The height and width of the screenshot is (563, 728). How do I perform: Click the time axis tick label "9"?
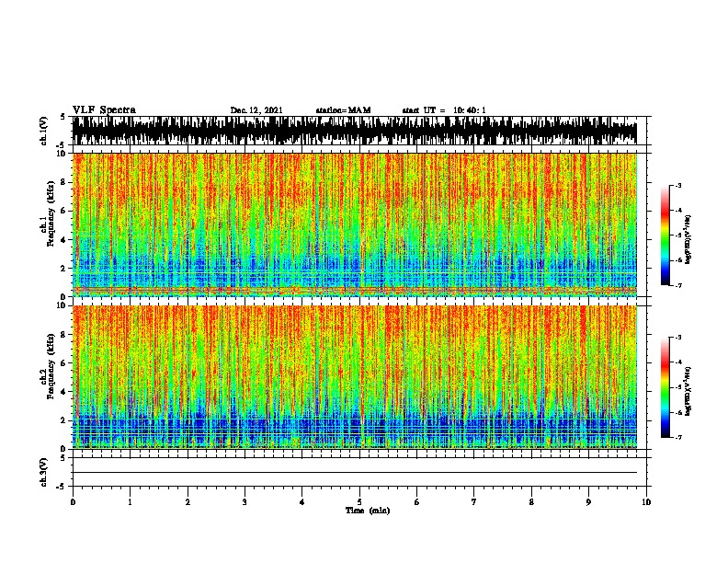588,502
